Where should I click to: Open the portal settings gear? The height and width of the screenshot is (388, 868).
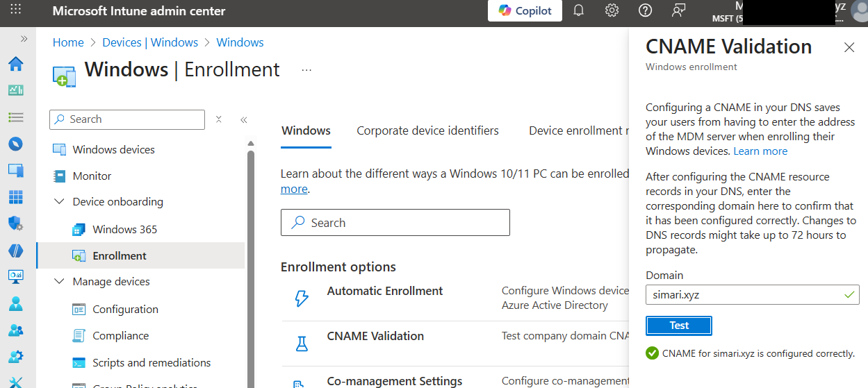pos(612,10)
